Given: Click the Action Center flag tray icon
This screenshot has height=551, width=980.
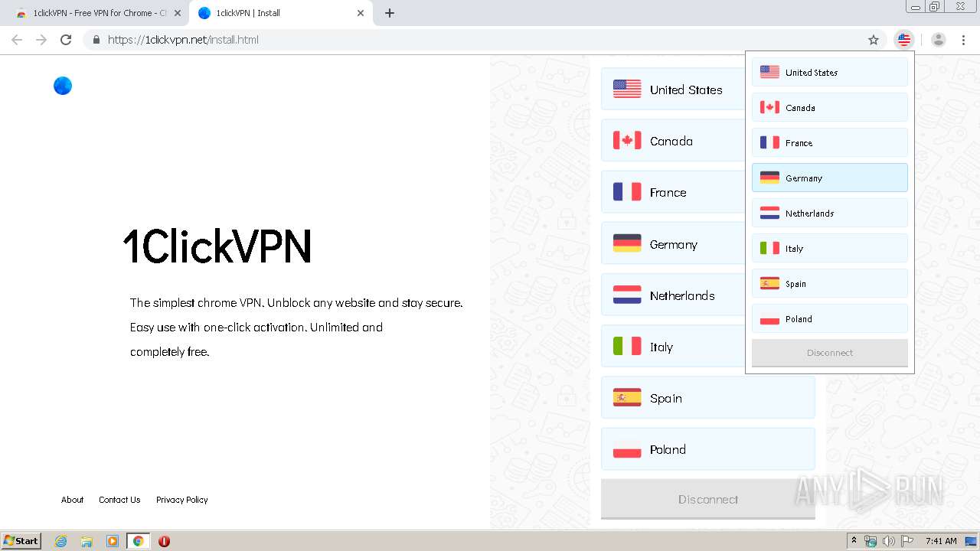Looking at the screenshot, I should click(x=907, y=541).
